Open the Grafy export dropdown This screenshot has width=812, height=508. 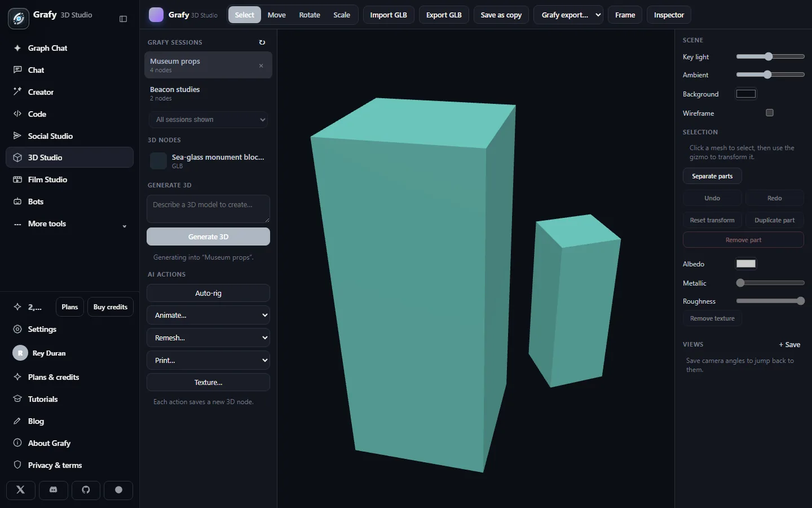[568, 15]
